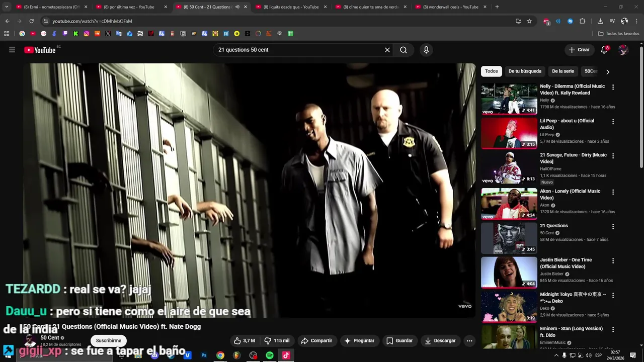This screenshot has height=362, width=644.
Task: Click the address bar URL
Action: click(92, 21)
